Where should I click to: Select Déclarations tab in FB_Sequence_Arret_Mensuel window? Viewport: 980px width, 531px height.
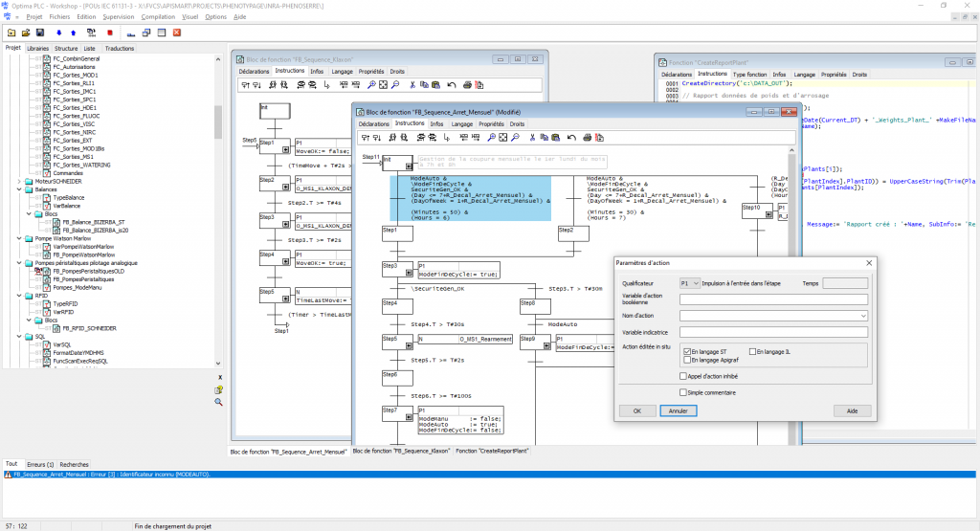click(x=374, y=123)
